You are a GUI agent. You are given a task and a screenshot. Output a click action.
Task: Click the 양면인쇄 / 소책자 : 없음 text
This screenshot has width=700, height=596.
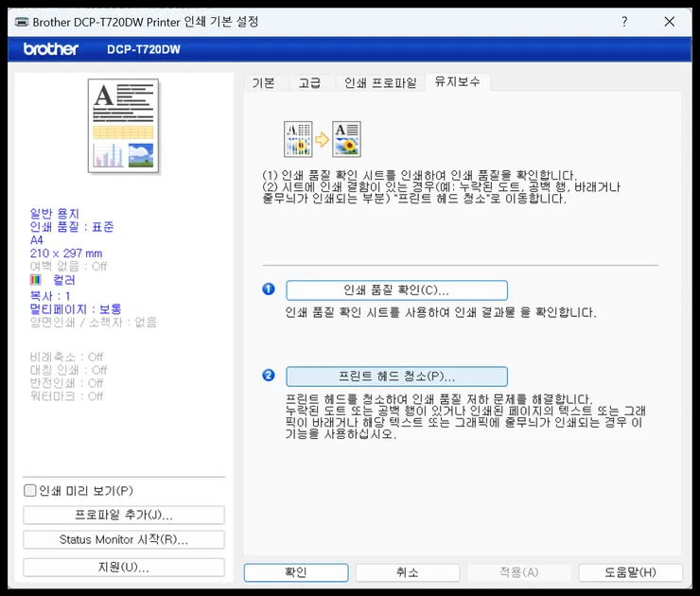click(94, 322)
